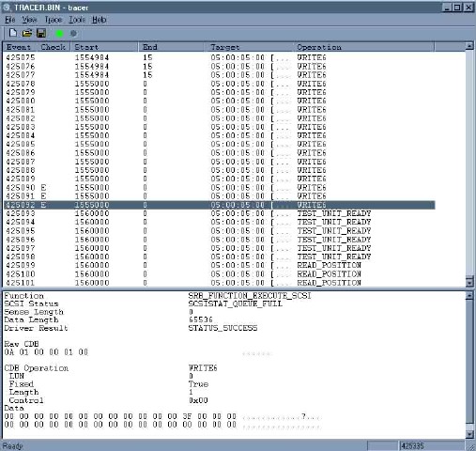Click the Control value 0x00

click(x=198, y=400)
